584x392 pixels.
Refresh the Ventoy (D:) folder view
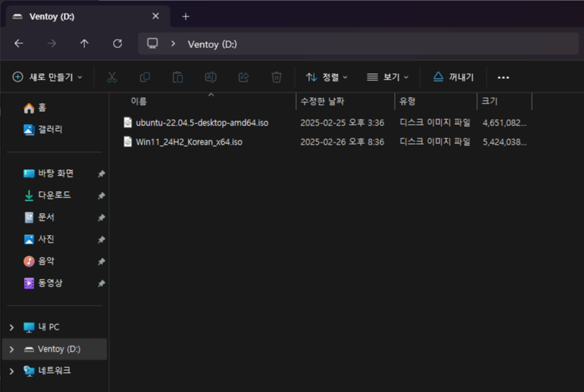(117, 44)
